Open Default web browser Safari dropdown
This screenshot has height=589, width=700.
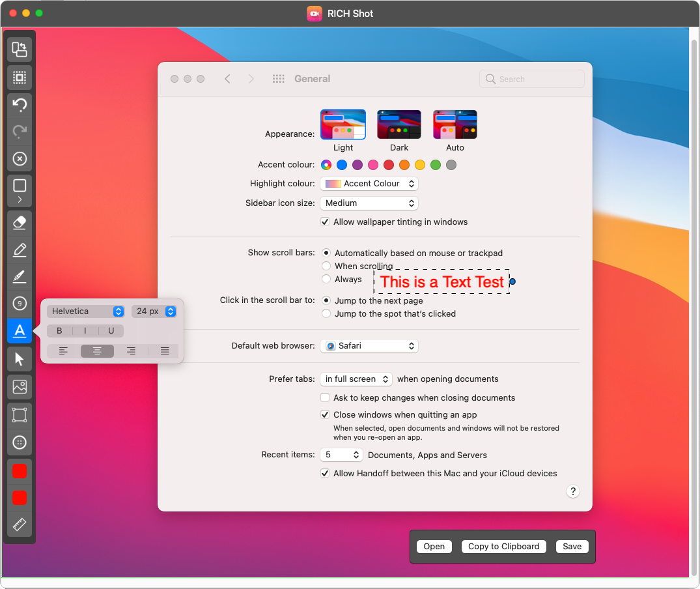[369, 346]
